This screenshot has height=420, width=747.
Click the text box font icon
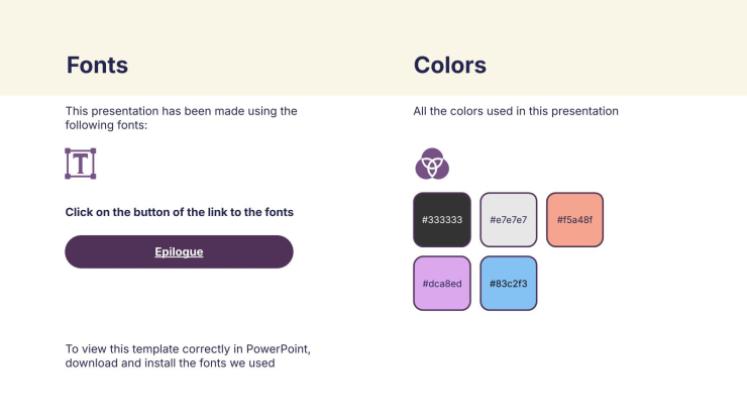coord(80,164)
